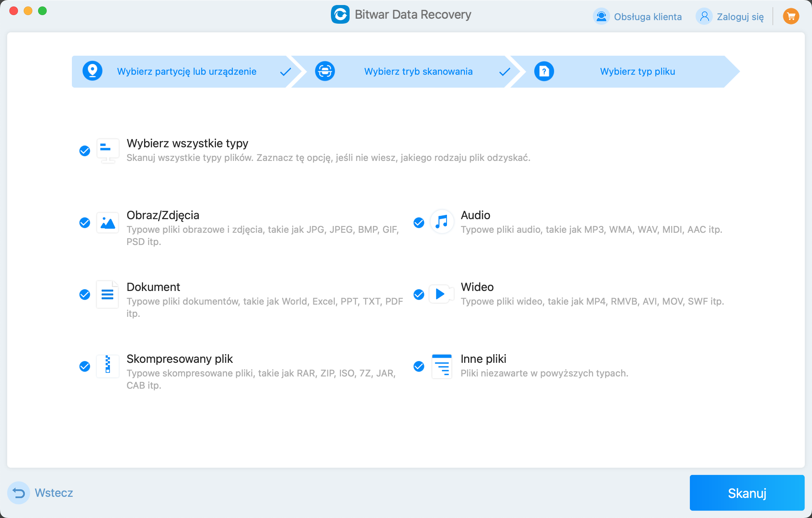Disable the Wideo file type checkbox
The height and width of the screenshot is (518, 812).
(419, 295)
